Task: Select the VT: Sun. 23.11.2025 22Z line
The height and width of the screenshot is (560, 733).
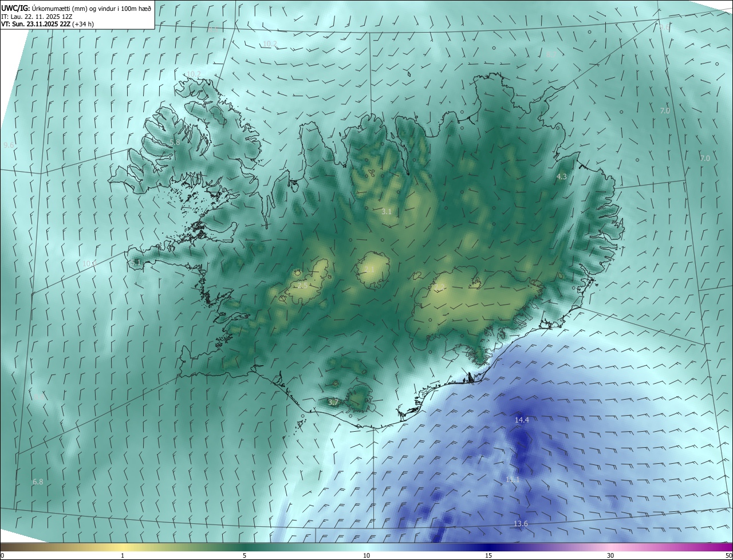Action: click(48, 24)
